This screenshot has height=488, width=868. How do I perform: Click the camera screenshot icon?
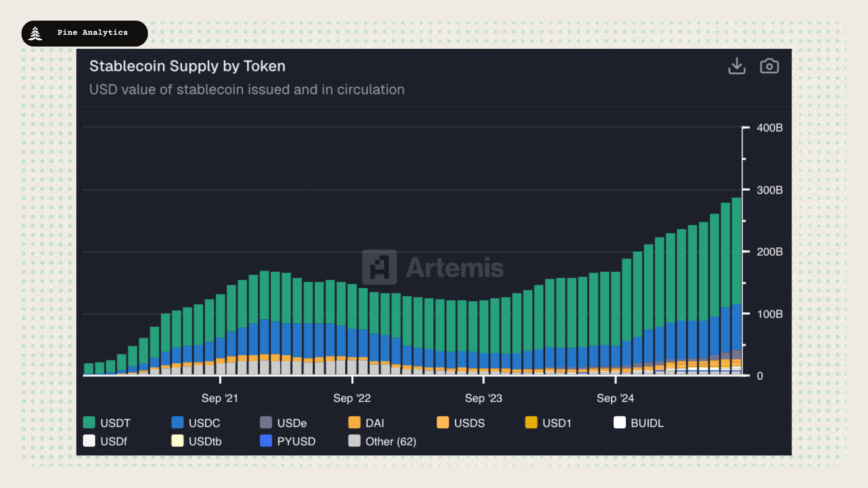769,66
